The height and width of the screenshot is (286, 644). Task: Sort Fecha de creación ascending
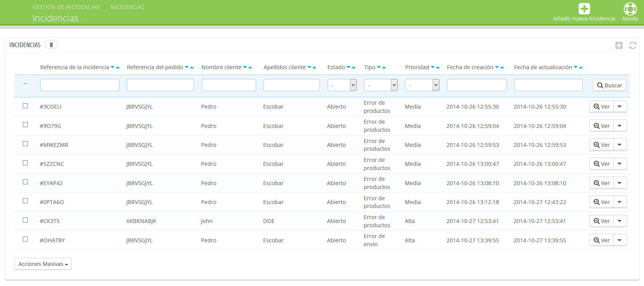[502, 67]
